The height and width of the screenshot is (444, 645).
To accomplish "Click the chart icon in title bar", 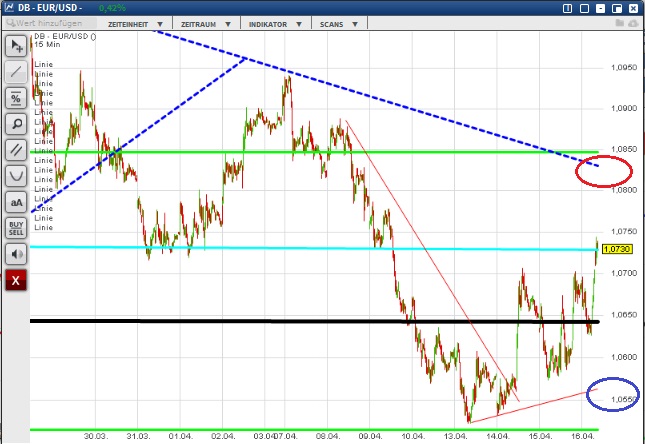I will pos(9,7).
